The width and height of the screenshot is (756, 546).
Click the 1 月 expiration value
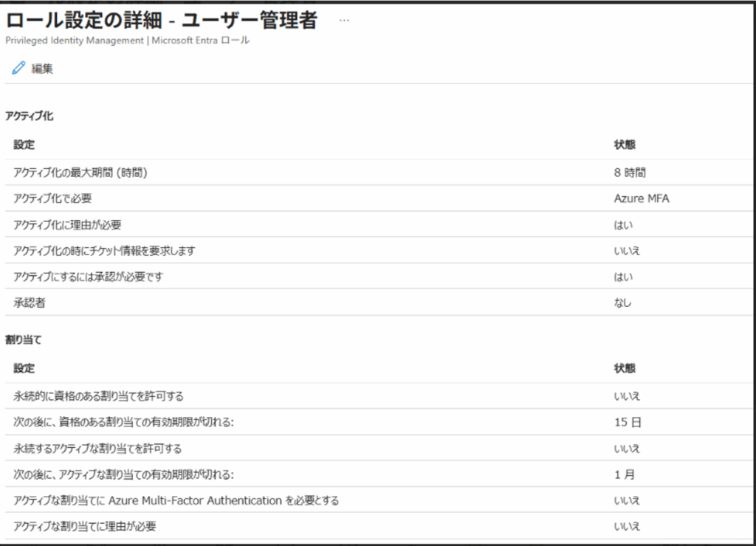[624, 474]
